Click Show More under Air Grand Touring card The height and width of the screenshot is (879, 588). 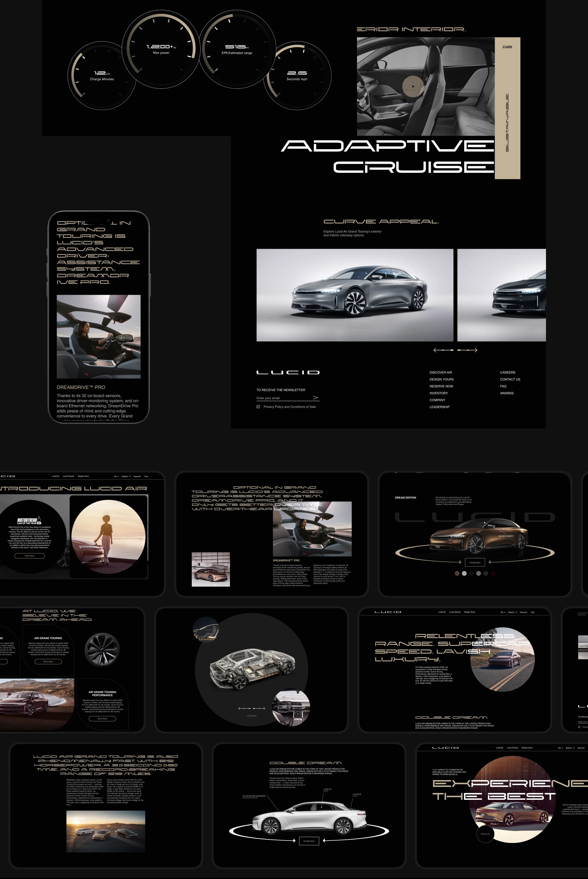pos(48,661)
